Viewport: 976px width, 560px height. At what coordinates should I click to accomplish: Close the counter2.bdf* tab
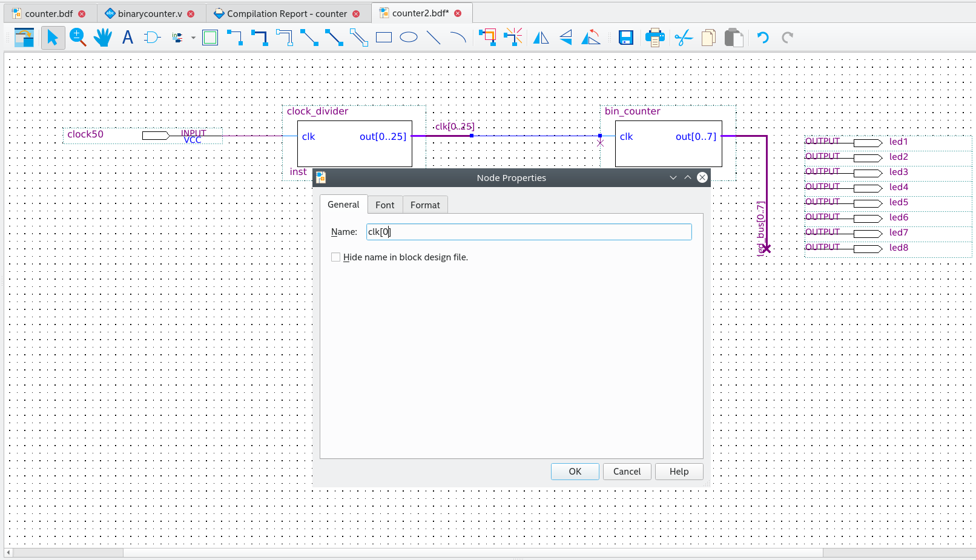pos(458,13)
